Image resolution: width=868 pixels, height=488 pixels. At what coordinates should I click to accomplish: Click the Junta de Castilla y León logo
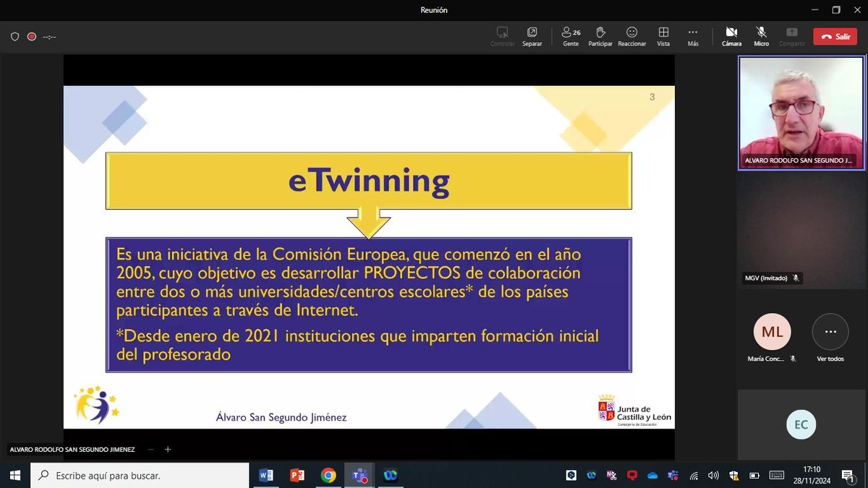[x=634, y=411]
